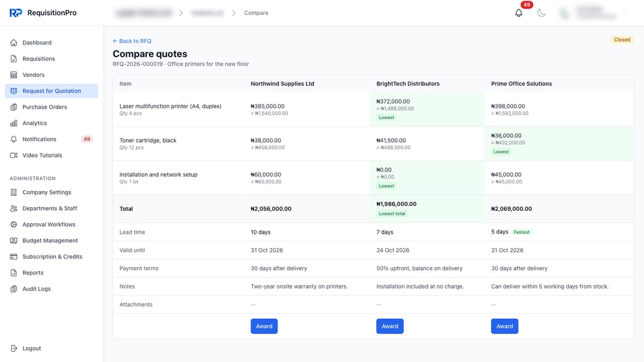Image resolution: width=644 pixels, height=362 pixels.
Task: Click the Compare breadcrumb item
Action: click(x=256, y=13)
